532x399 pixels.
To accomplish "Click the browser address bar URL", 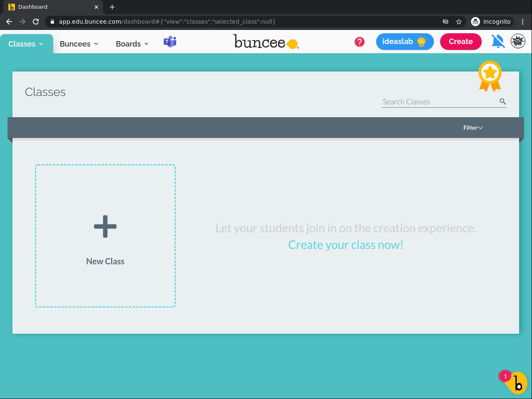I will [x=167, y=22].
